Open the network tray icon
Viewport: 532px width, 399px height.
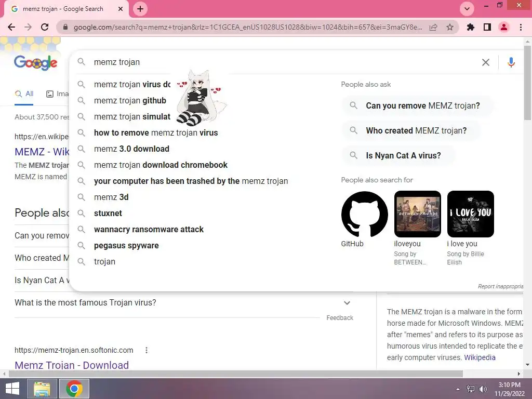pos(470,389)
